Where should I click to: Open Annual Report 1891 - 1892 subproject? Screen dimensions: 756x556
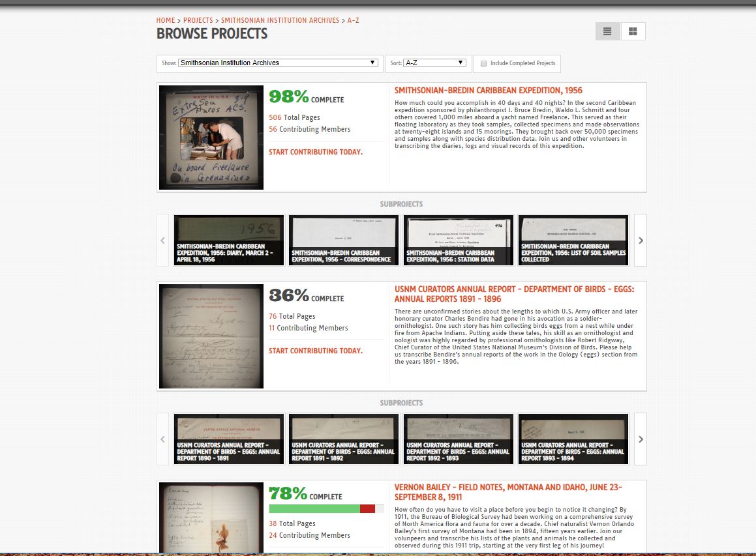point(344,439)
